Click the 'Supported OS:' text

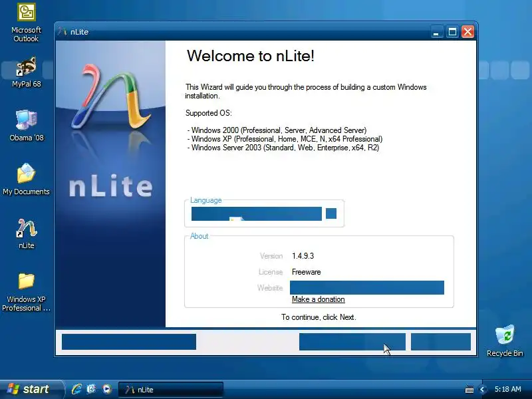[x=209, y=113]
